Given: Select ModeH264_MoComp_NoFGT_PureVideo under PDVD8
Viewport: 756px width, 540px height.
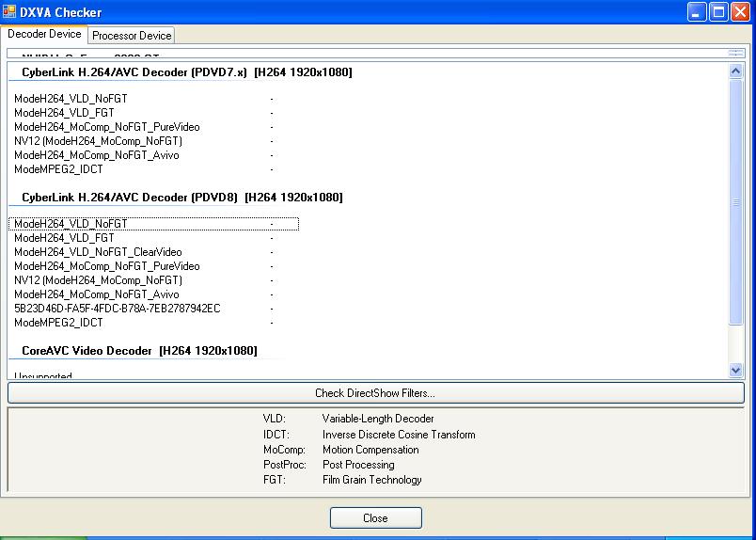Looking at the screenshot, I should tap(154, 266).
